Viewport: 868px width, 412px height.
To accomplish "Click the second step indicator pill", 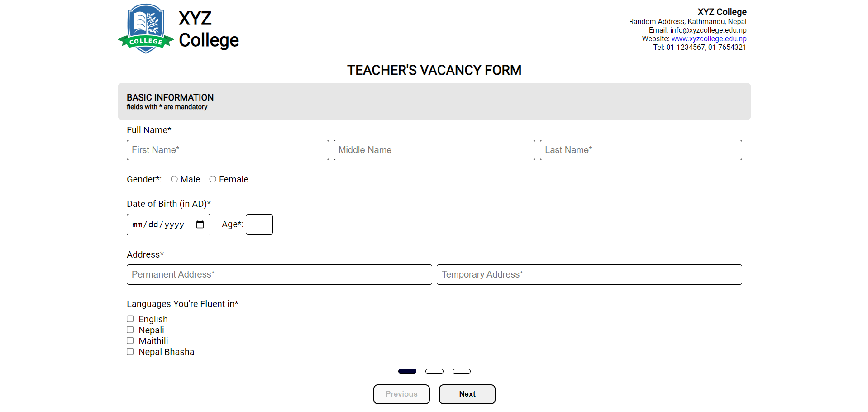I will 434,371.
